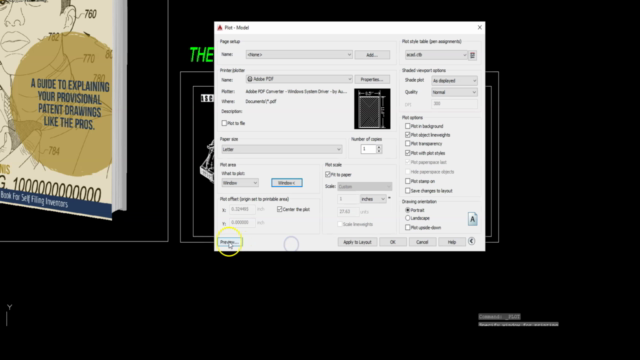Screen dimensions: 640x360
Task: Open the What to plot dropdown
Action: 240,183
